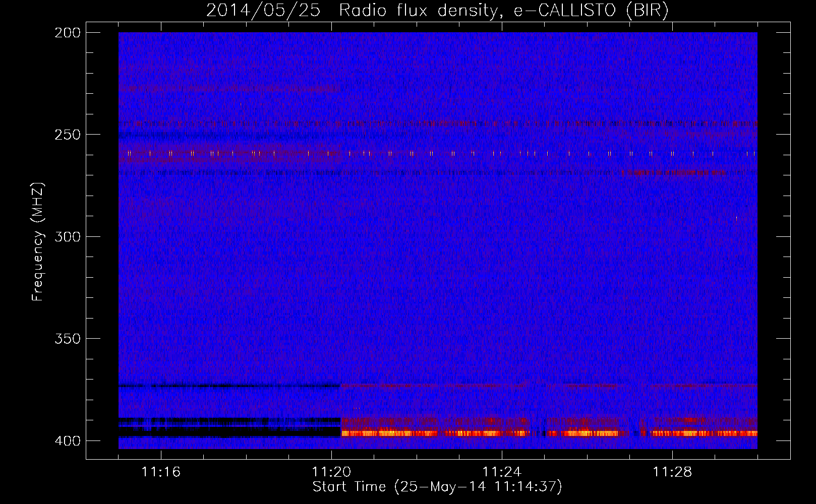Click the plot title "2014/05/25 Radio flux density, e-CALLISTO (BIR)"
This screenshot has height=504, width=816.
(x=437, y=10)
